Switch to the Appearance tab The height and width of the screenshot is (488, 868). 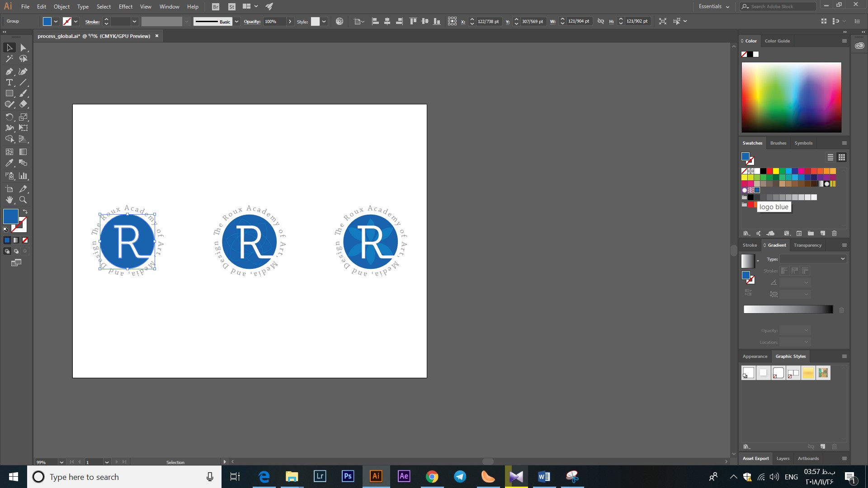[755, 357]
